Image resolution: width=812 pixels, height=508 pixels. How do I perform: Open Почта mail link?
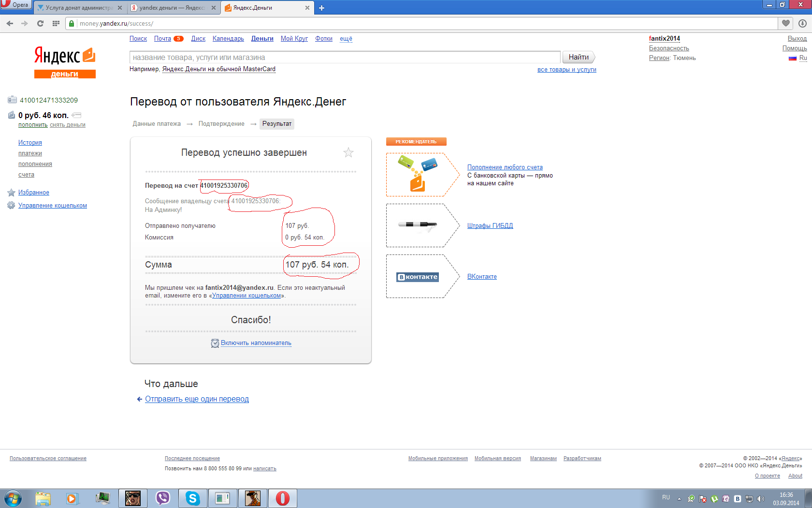pos(162,39)
